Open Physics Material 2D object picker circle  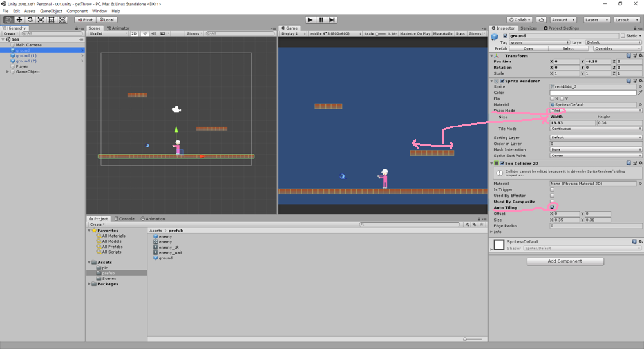(x=640, y=184)
